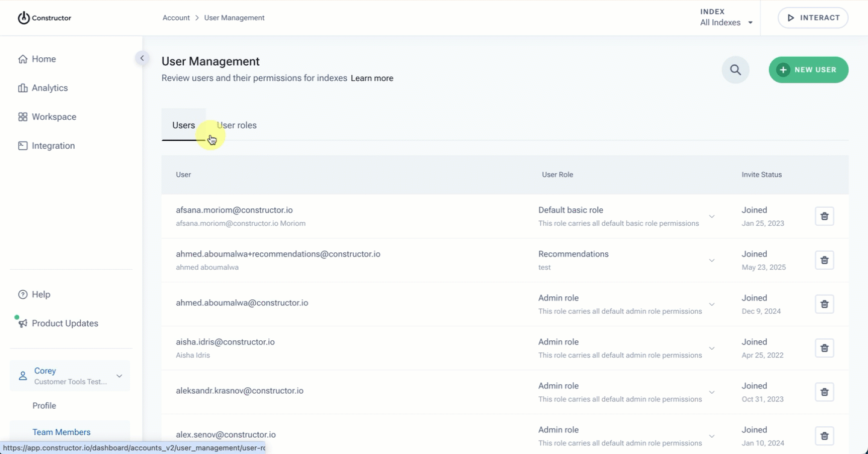
Task: Delete ahmed.aboumalwa@constructor.io with trash icon
Action: coord(825,304)
